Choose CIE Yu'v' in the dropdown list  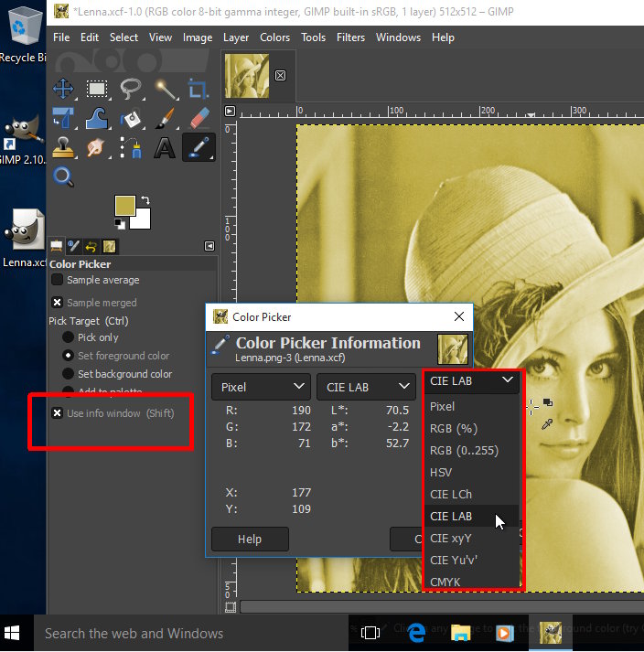(471, 561)
